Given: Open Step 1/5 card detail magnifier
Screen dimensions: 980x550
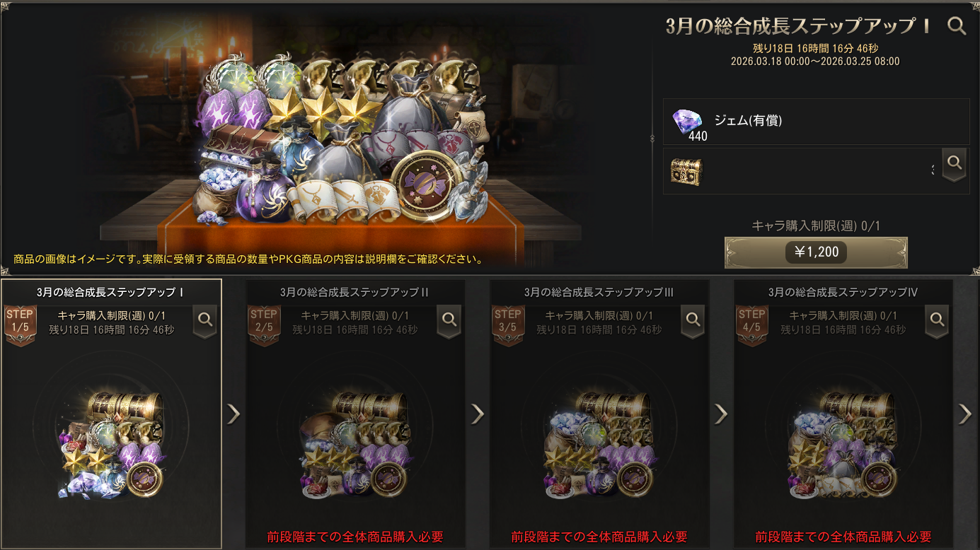Looking at the screenshot, I should 205,320.
